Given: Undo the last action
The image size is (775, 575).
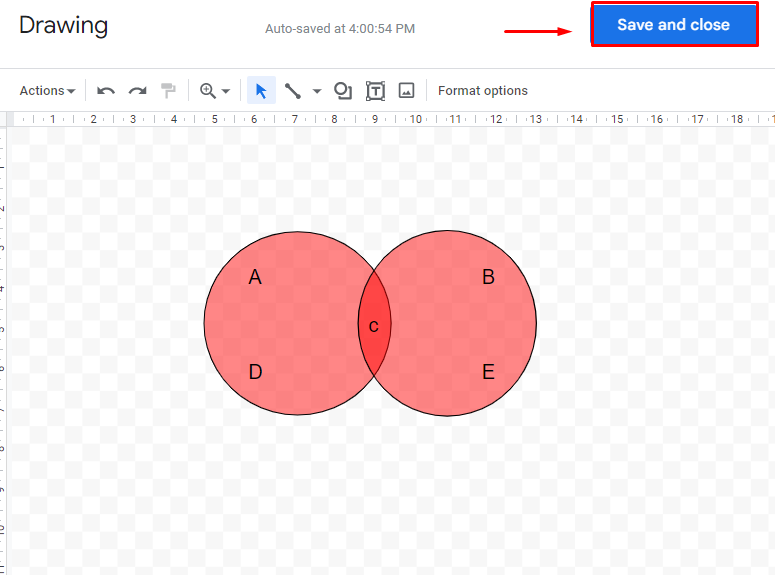Looking at the screenshot, I should point(106,91).
